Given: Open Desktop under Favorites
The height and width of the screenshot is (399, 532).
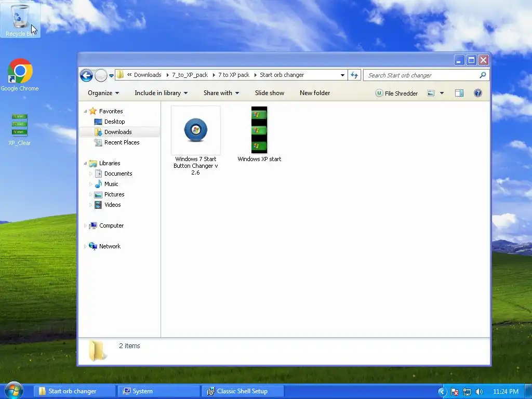Looking at the screenshot, I should click(x=114, y=122).
